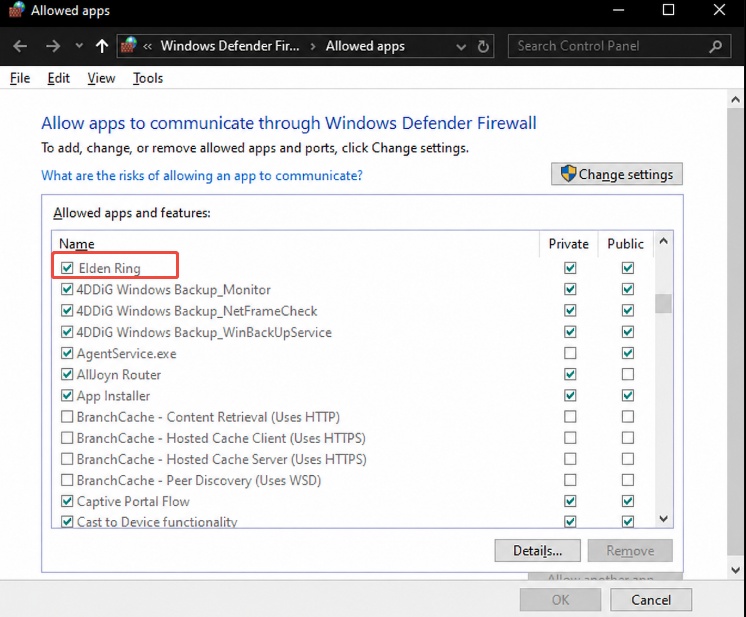Click the Remove button
746x617 pixels.
pyautogui.click(x=630, y=550)
